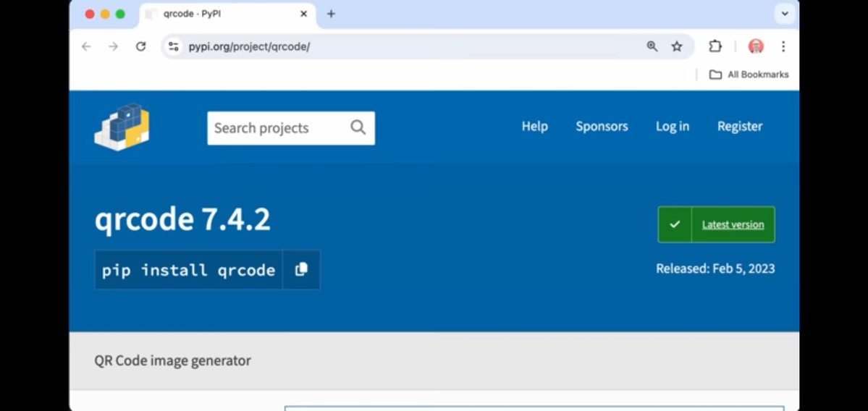Click the qrcode 7.4.2 heading
The height and width of the screenshot is (411, 868).
[182, 219]
